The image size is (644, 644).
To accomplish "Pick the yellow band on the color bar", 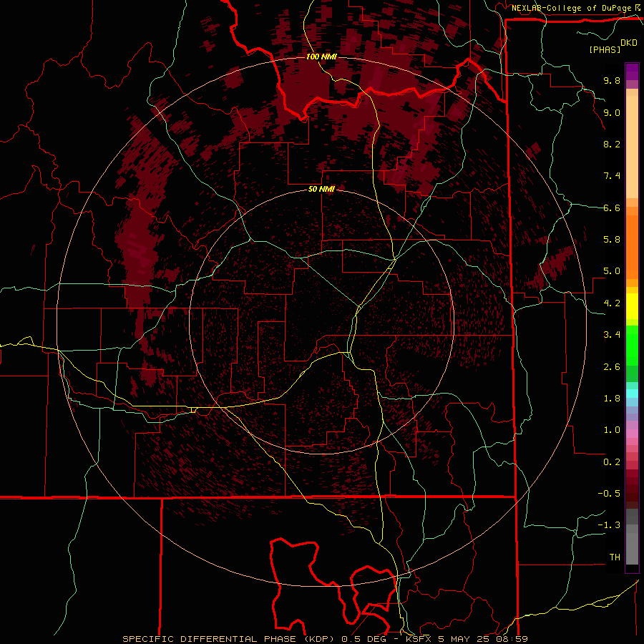I will [x=632, y=306].
